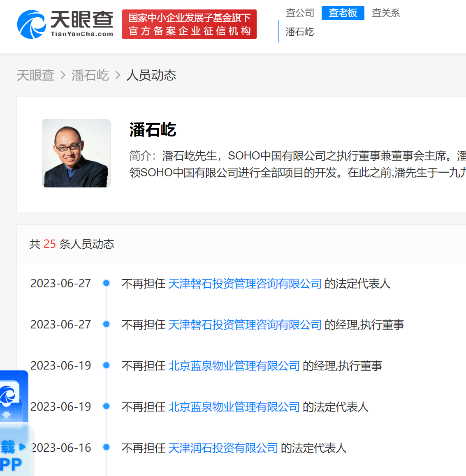Click the bold 潘石屹 name heading
This screenshot has height=476, width=466.
tap(153, 129)
